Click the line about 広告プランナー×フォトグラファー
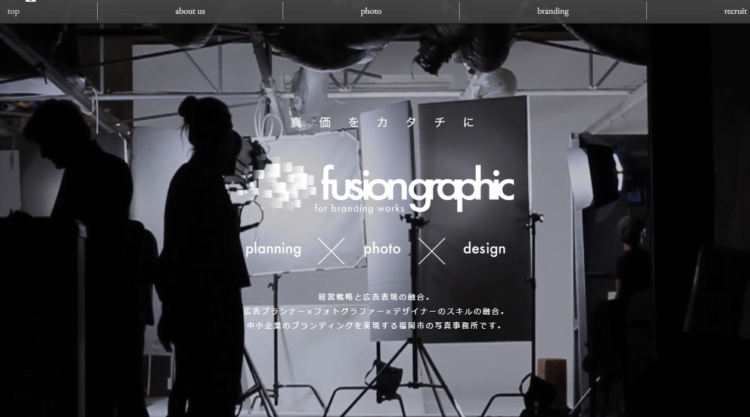The height and width of the screenshot is (417, 750). [x=374, y=311]
